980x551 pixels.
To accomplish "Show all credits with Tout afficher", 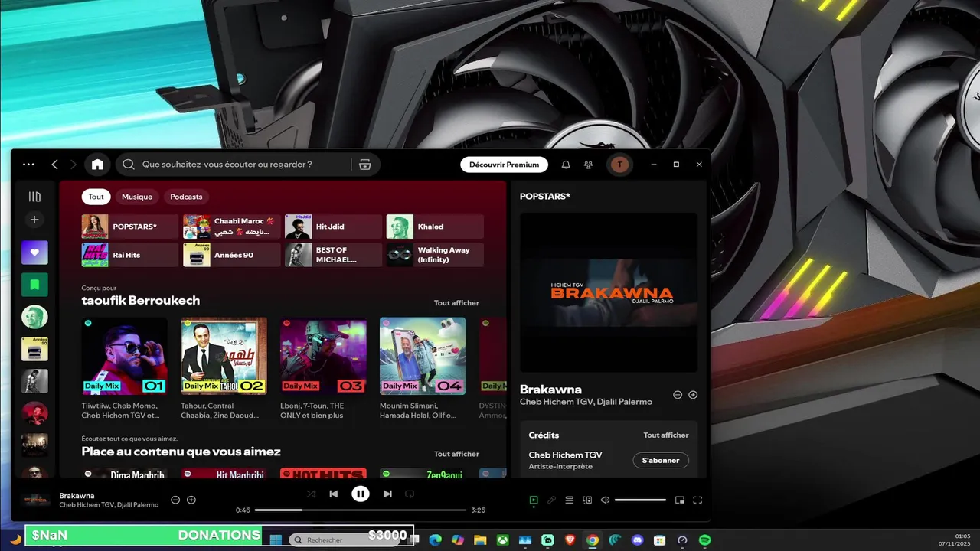I will point(666,435).
